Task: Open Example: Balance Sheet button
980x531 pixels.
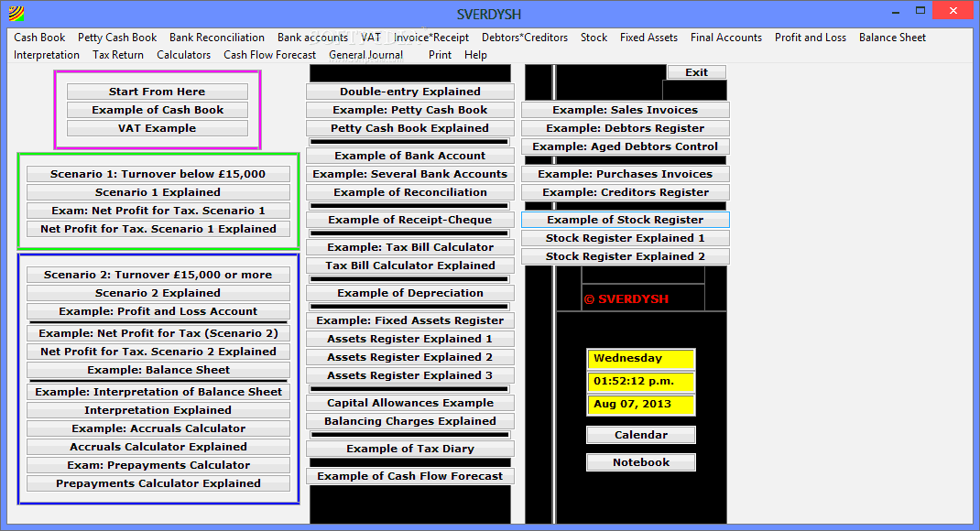Action: pyautogui.click(x=158, y=370)
